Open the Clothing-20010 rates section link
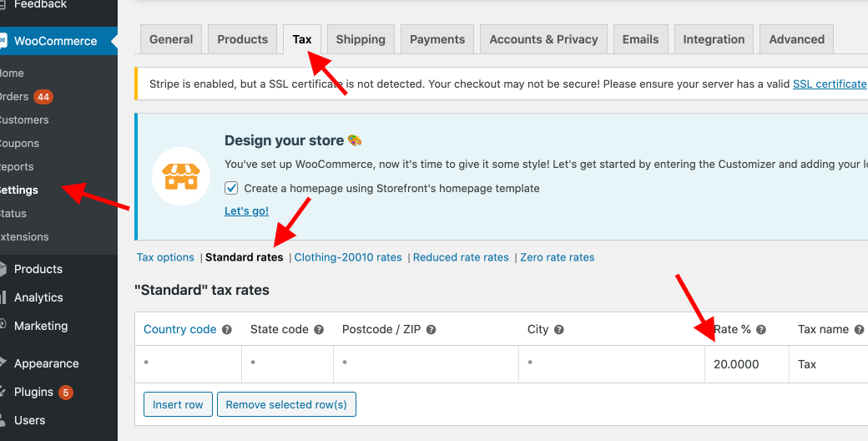This screenshot has height=441, width=868. 348,257
